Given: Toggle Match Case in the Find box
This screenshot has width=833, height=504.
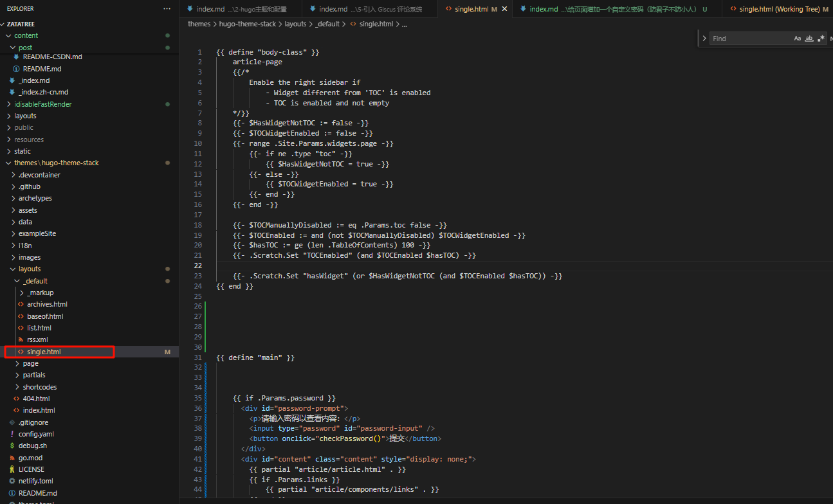Looking at the screenshot, I should pos(798,39).
